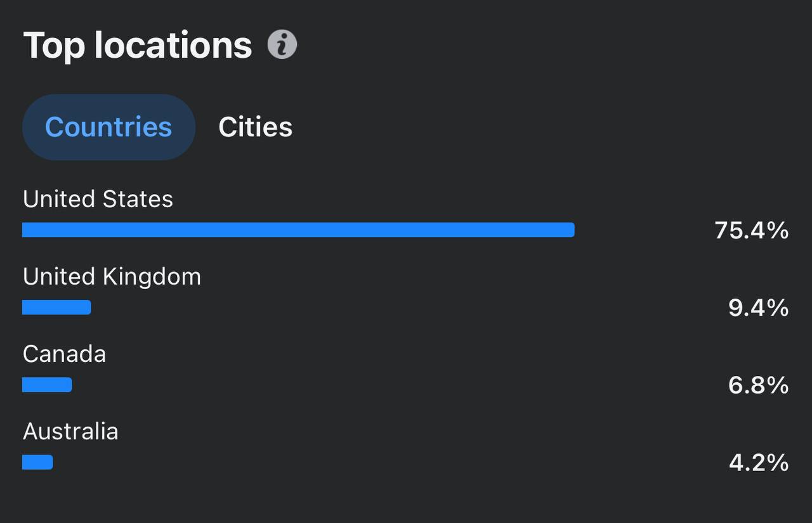812x523 pixels.
Task: Select the United Kingdom label
Action: pyautogui.click(x=112, y=277)
